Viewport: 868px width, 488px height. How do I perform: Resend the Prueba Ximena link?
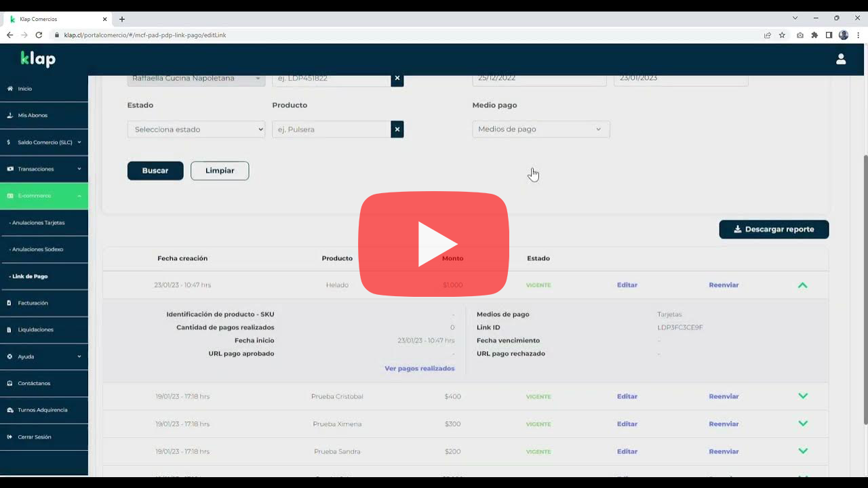724,424
